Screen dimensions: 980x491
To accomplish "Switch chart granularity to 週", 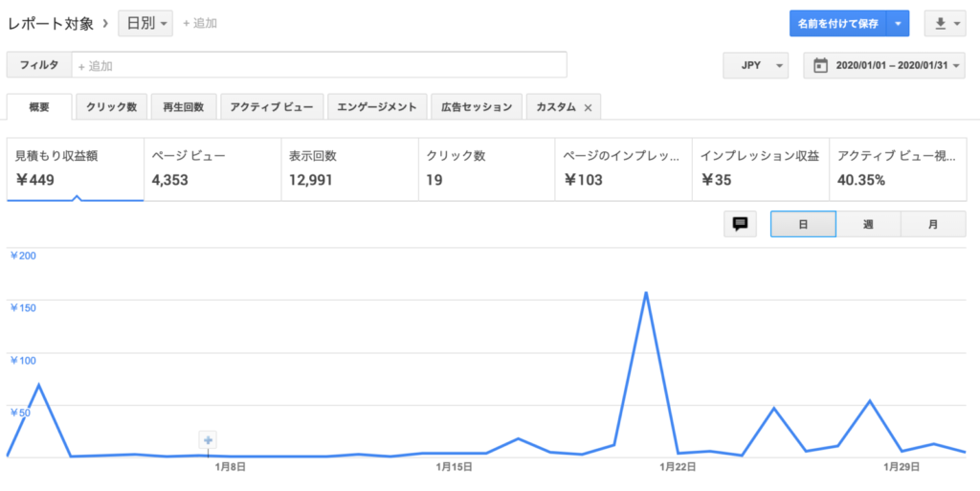I will pyautogui.click(x=868, y=224).
